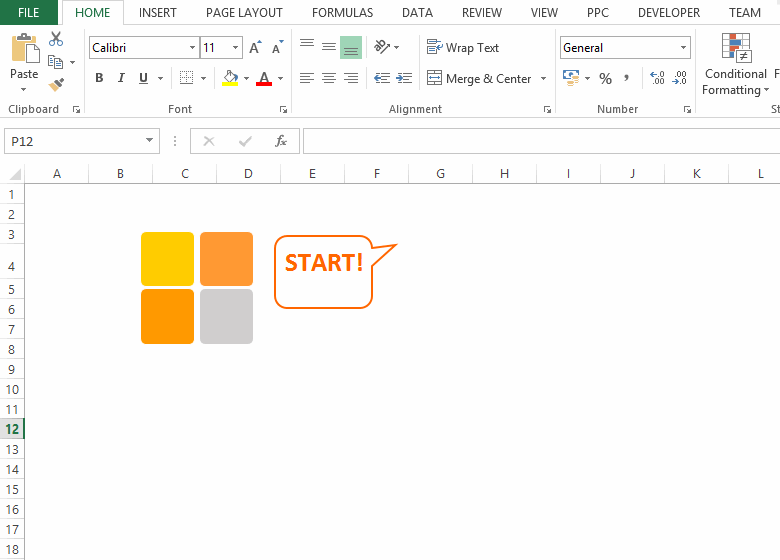Apply percent style
Screen dimensions: 780x560
(x=605, y=79)
